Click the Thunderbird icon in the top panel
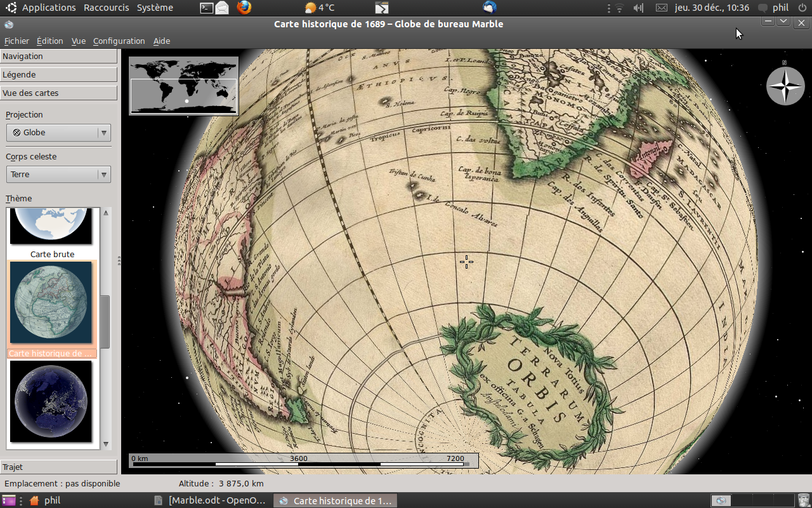The width and height of the screenshot is (812, 508). point(489,8)
